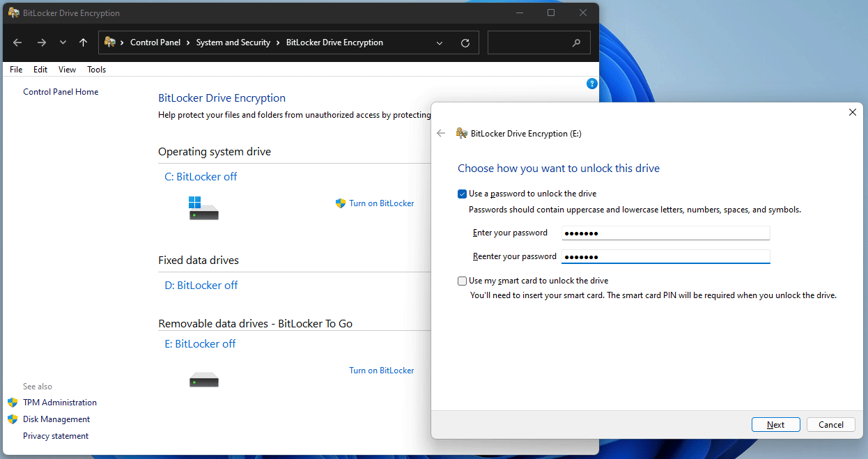Uncheck Use a password to unlock the drive
868x459 pixels.
pos(463,194)
